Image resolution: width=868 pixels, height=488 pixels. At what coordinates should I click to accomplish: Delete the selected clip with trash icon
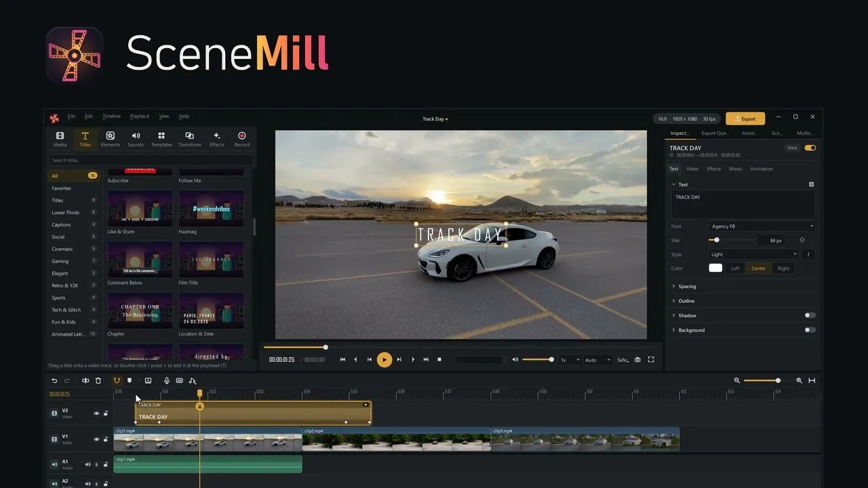98,381
